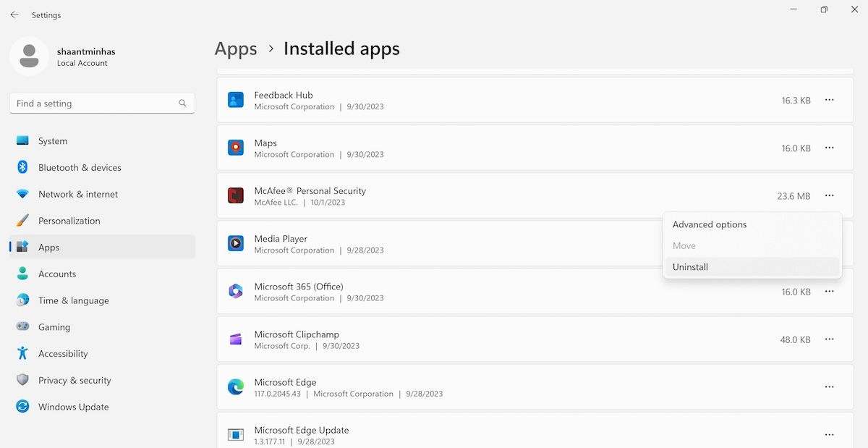Click the Maps app icon
The width and height of the screenshot is (868, 448).
(235, 148)
